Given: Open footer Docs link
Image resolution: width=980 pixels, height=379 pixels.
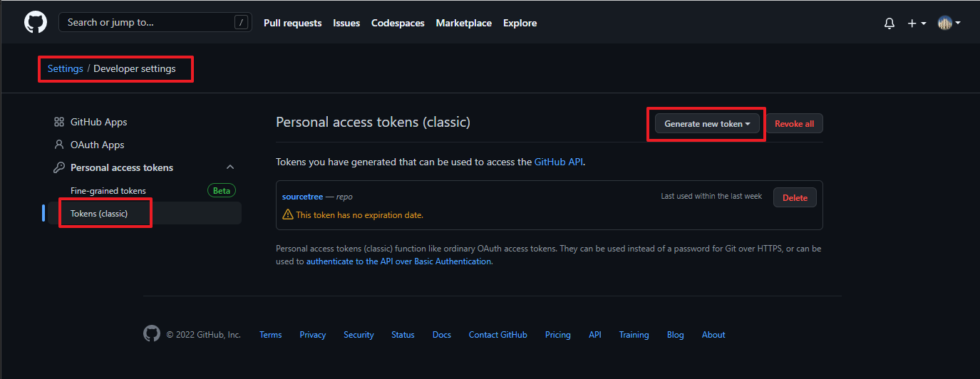Looking at the screenshot, I should point(442,335).
